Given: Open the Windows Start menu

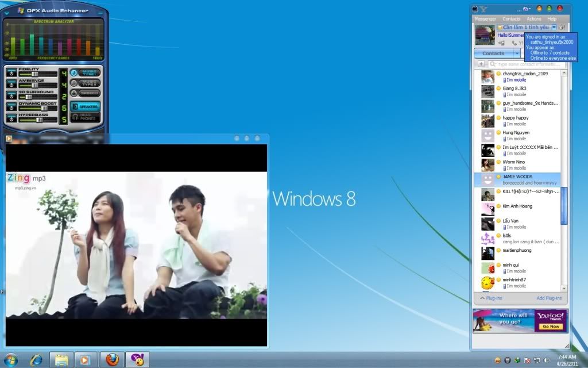Looking at the screenshot, I should [x=10, y=360].
